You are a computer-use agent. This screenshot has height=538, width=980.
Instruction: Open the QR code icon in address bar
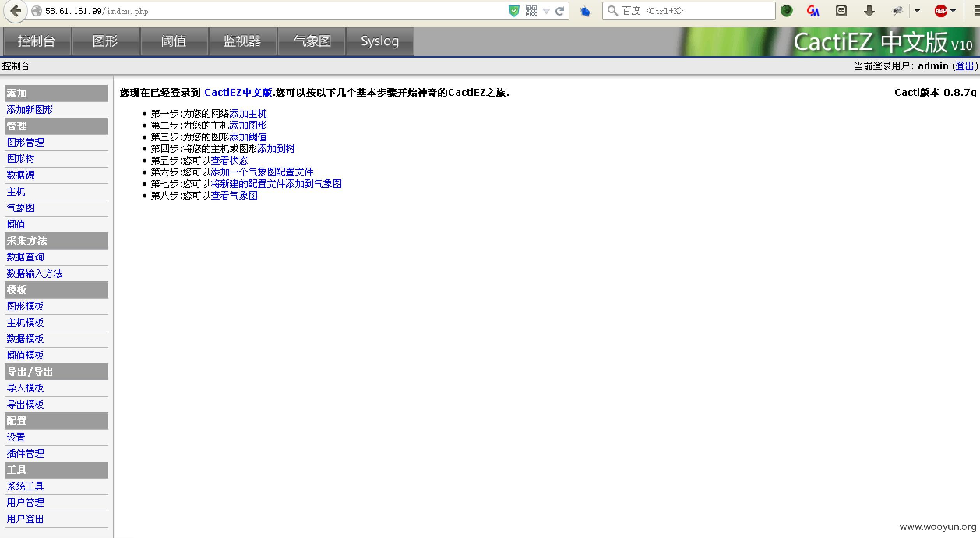(531, 11)
